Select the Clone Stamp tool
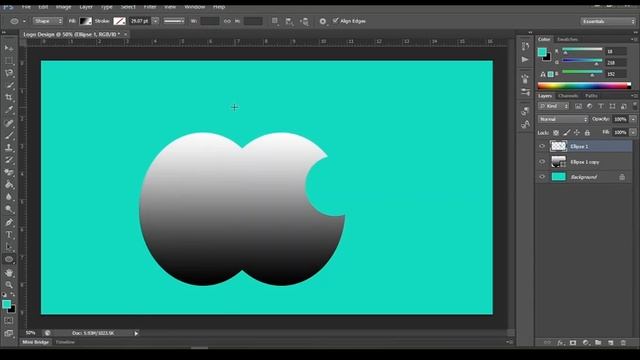The image size is (640, 360). [x=9, y=148]
